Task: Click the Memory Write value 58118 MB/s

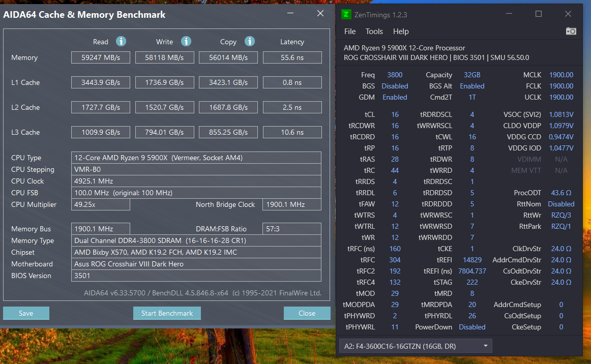Action: 164,57
